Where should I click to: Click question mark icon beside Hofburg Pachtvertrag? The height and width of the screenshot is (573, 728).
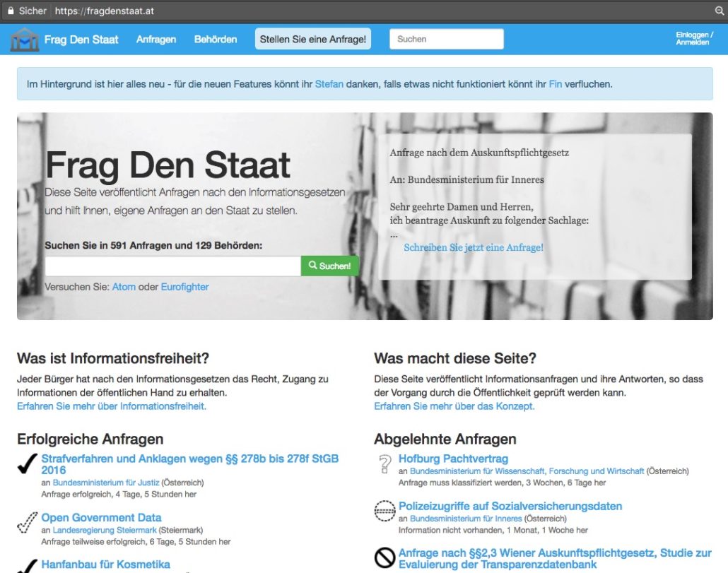click(384, 464)
